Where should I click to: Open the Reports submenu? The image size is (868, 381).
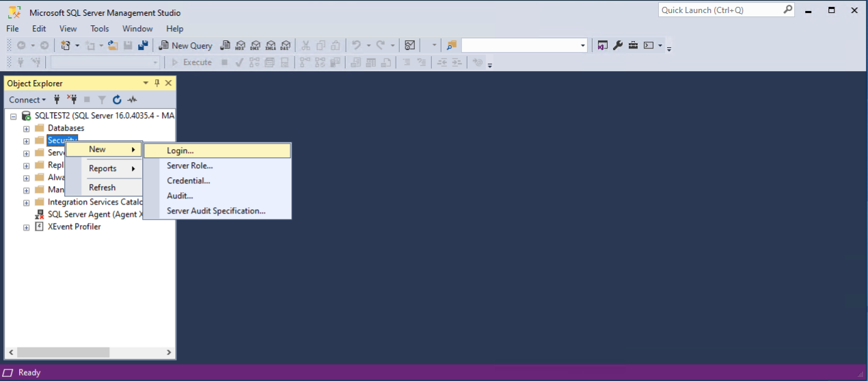[104, 168]
